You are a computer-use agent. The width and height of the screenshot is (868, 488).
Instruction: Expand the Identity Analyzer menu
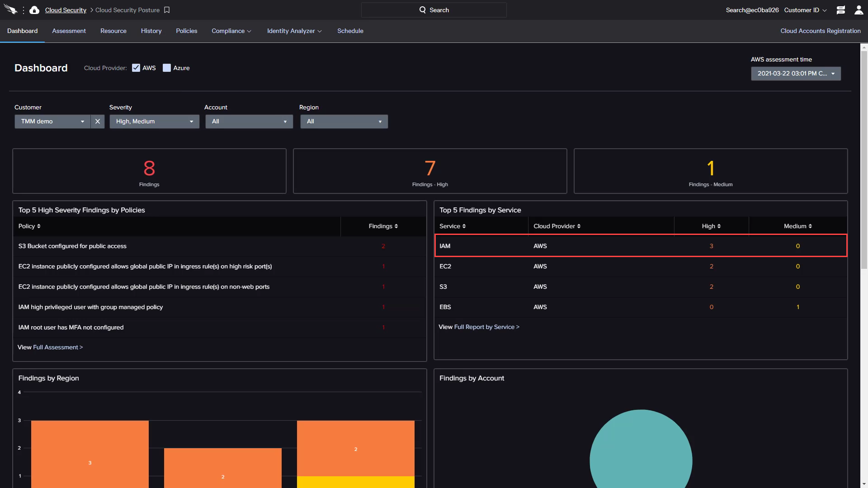click(294, 31)
